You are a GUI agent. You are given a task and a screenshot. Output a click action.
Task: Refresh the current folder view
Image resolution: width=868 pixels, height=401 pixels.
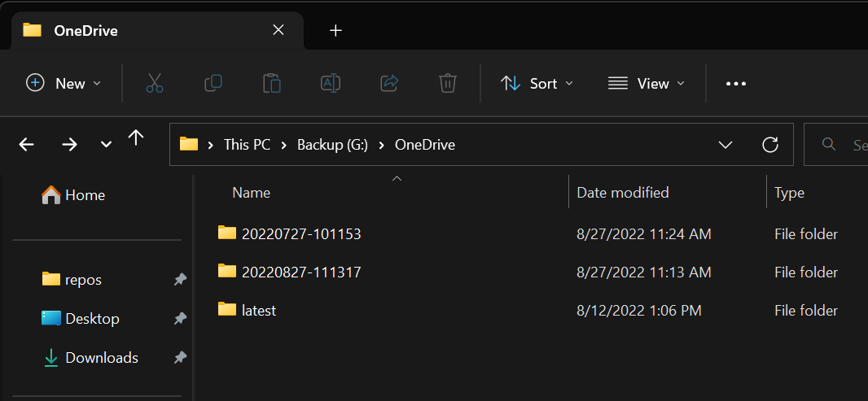(x=770, y=145)
